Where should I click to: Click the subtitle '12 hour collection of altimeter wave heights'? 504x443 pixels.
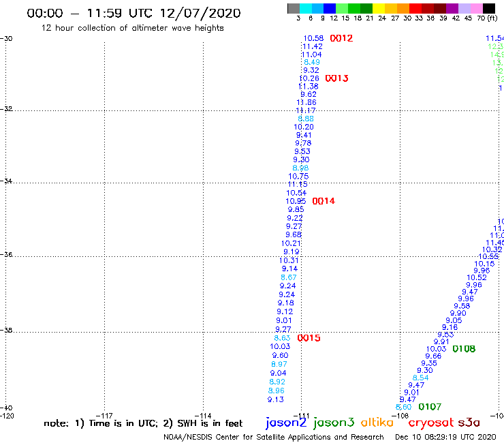tap(132, 28)
